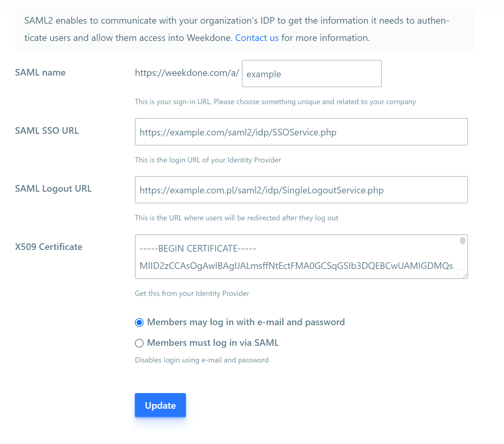The image size is (504, 444).
Task: Click the certificate text area scrollbar thumb
Action: [462, 241]
